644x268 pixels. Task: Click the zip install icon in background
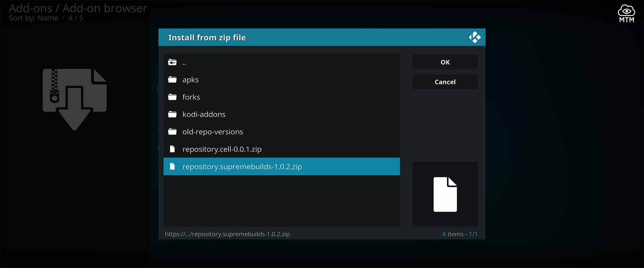coord(74,99)
